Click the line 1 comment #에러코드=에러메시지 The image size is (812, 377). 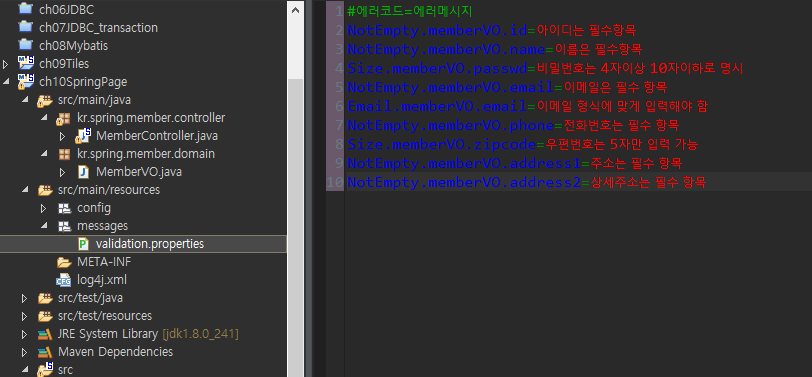click(410, 11)
